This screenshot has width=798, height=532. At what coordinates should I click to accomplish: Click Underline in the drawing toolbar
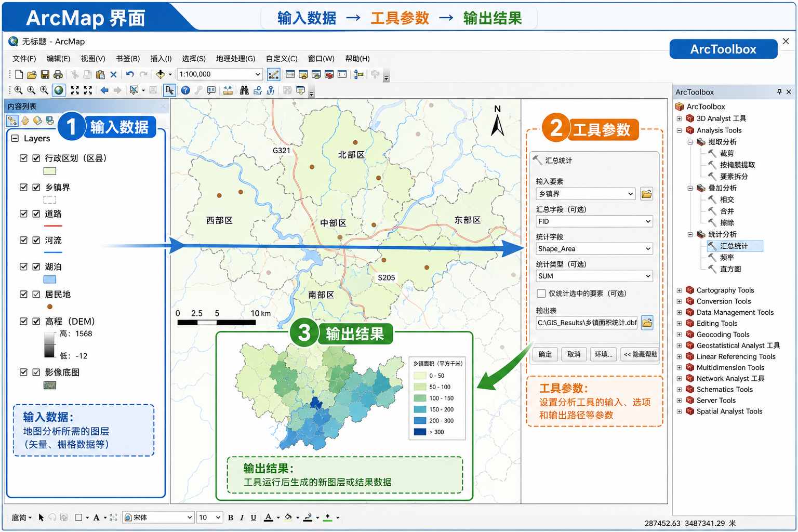pyautogui.click(x=254, y=517)
